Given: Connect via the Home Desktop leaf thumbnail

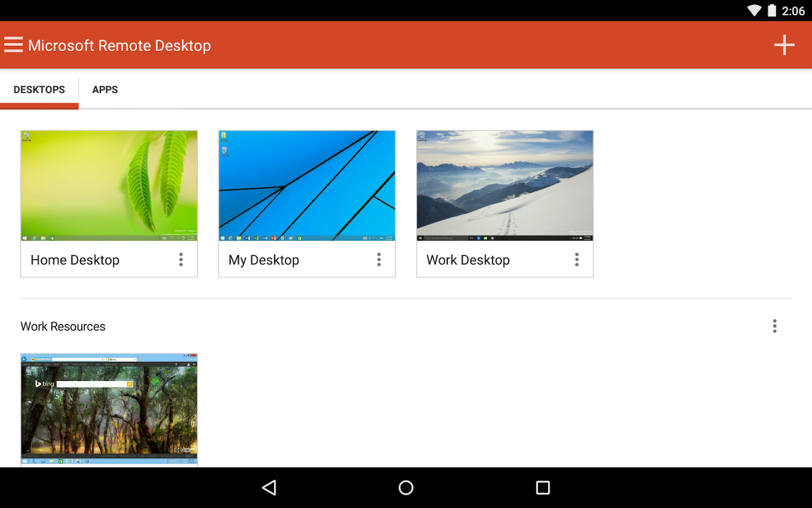Looking at the screenshot, I should tap(109, 186).
